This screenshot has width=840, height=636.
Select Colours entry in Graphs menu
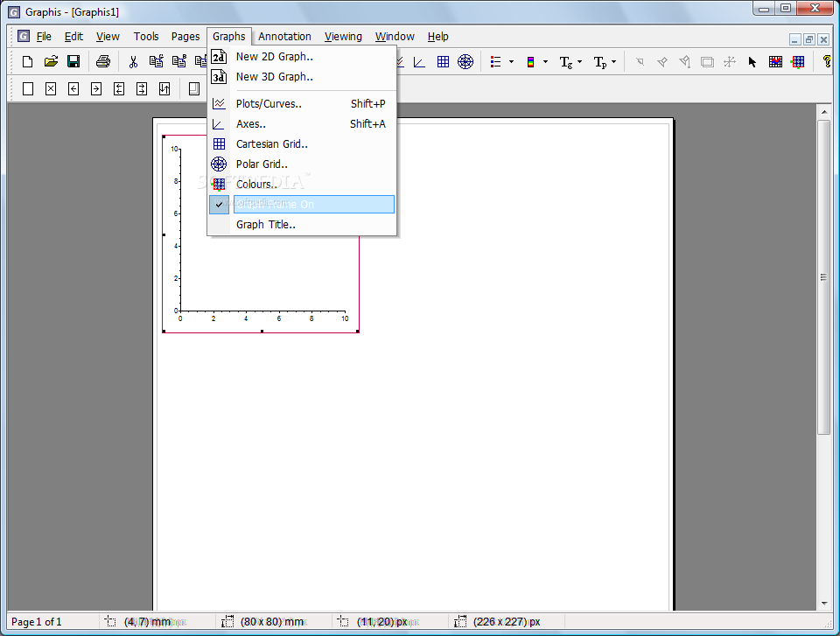(302, 184)
